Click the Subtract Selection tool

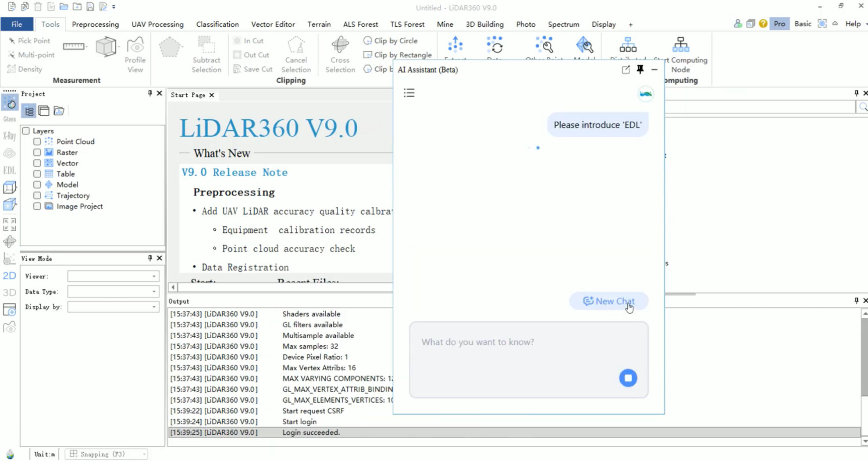point(206,55)
